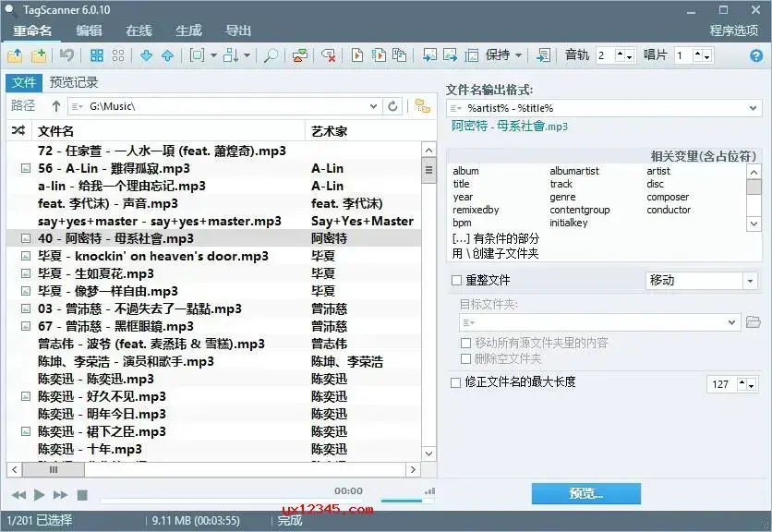Click the filter square toolbar icon
This screenshot has height=532, width=772.
click(197, 55)
